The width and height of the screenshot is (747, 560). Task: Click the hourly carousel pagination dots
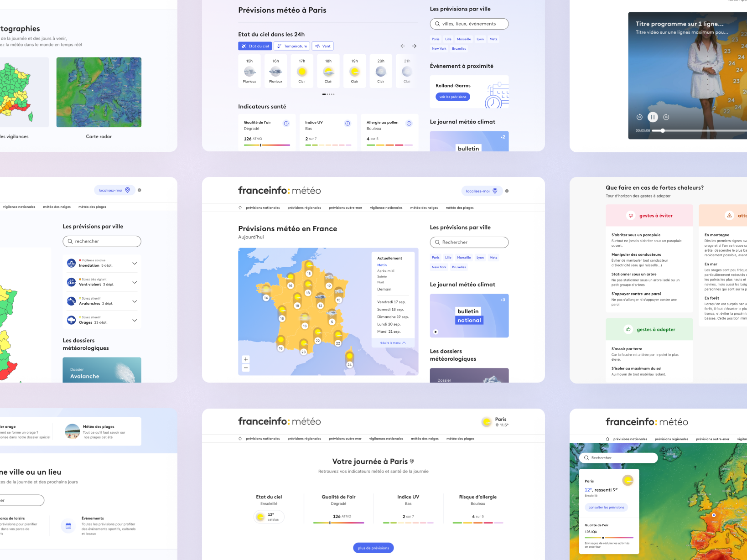(x=328, y=94)
